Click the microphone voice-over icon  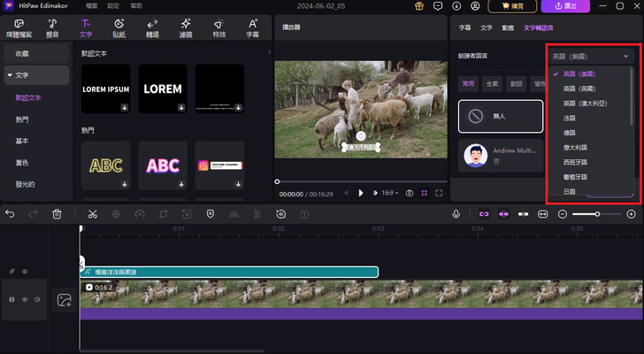tap(456, 214)
